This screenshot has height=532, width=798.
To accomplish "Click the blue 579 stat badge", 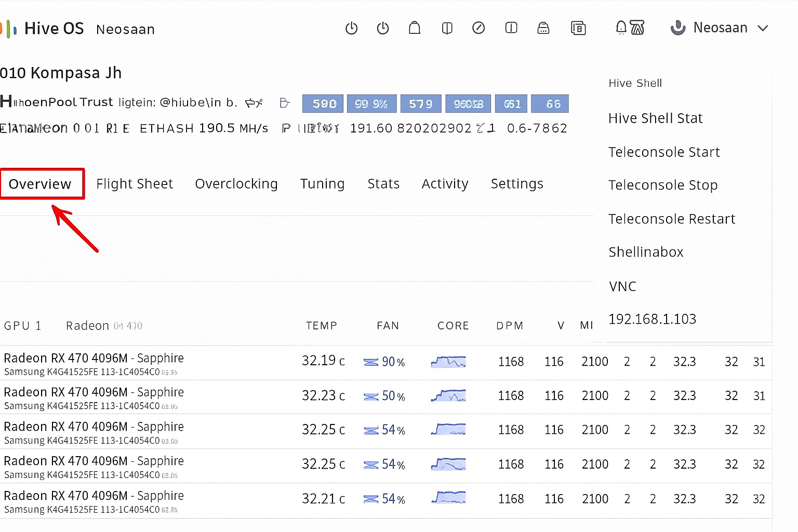I will [420, 104].
